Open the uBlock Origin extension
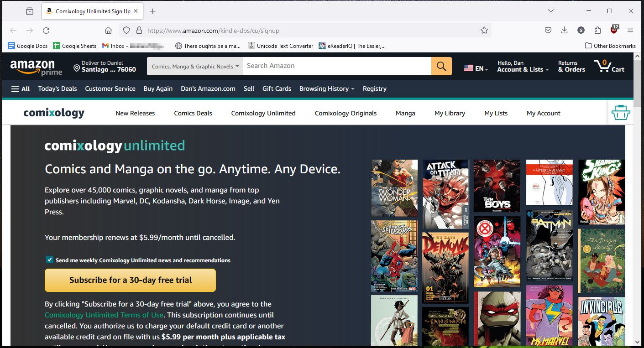This screenshot has height=348, width=644. (614, 30)
